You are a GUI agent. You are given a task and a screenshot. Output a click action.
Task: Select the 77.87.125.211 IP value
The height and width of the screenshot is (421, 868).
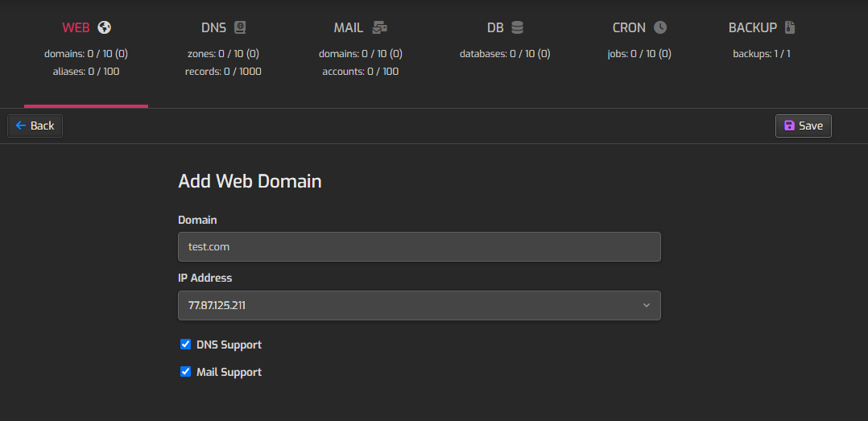point(217,305)
